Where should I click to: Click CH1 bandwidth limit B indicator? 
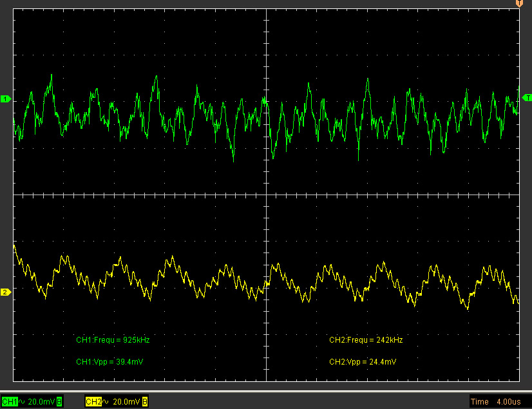59,402
